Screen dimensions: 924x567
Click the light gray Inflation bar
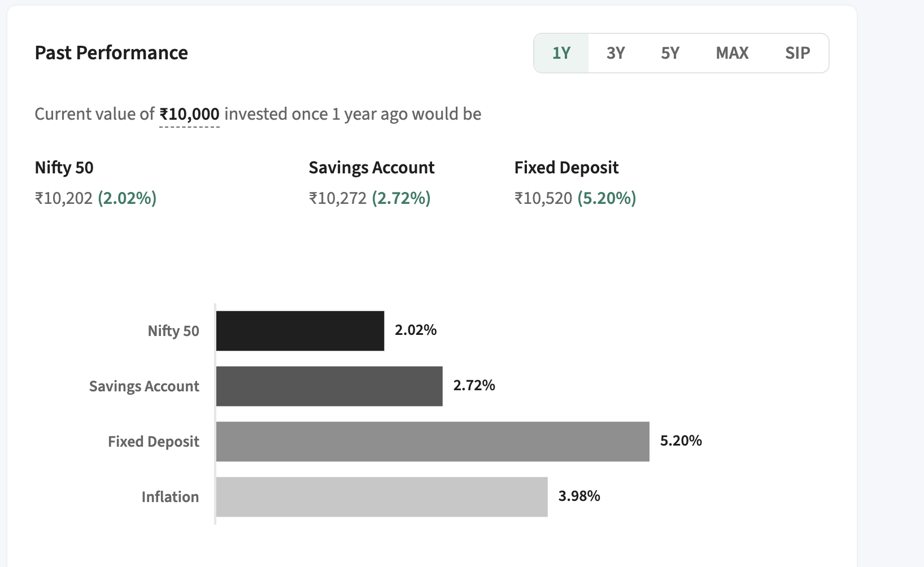pos(382,497)
